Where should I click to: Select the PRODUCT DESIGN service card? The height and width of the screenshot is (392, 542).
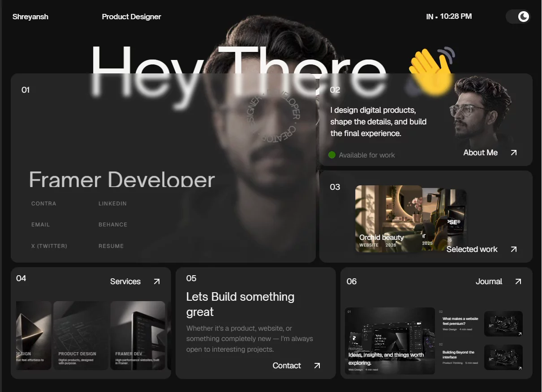coord(81,335)
